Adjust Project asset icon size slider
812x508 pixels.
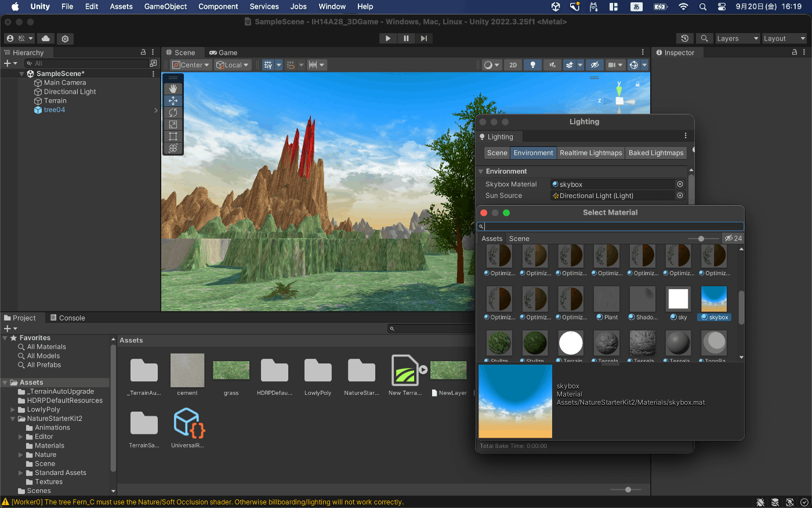pos(628,490)
